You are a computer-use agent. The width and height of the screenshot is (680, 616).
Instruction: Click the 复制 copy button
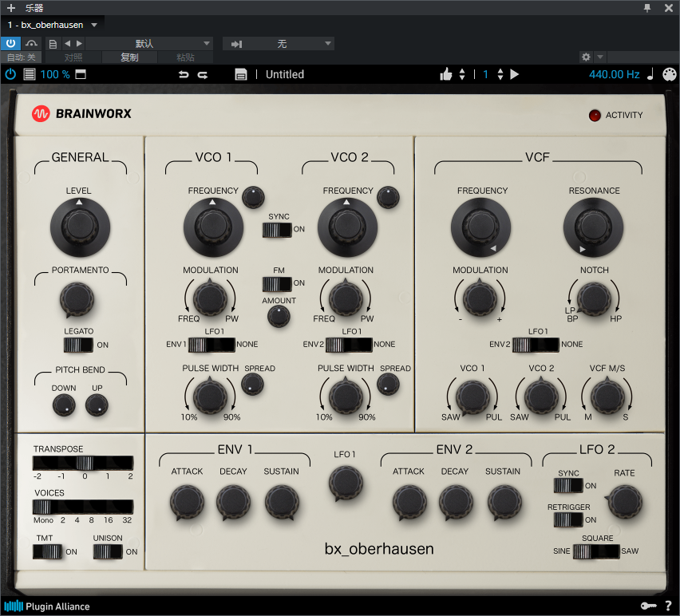(x=129, y=57)
